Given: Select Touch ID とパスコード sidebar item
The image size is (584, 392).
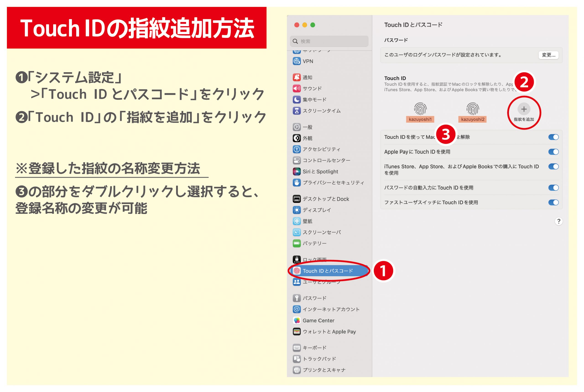Looking at the screenshot, I should (329, 271).
